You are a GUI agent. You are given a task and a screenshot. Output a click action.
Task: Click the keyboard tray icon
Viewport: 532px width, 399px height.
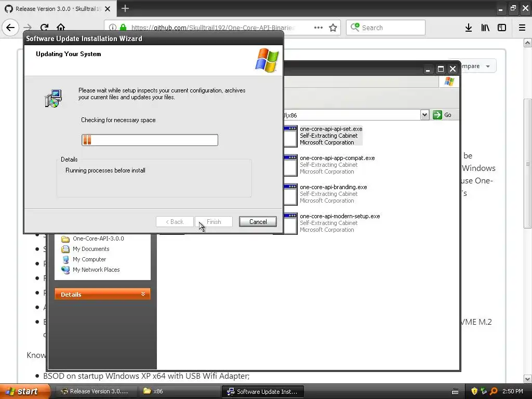(455, 392)
